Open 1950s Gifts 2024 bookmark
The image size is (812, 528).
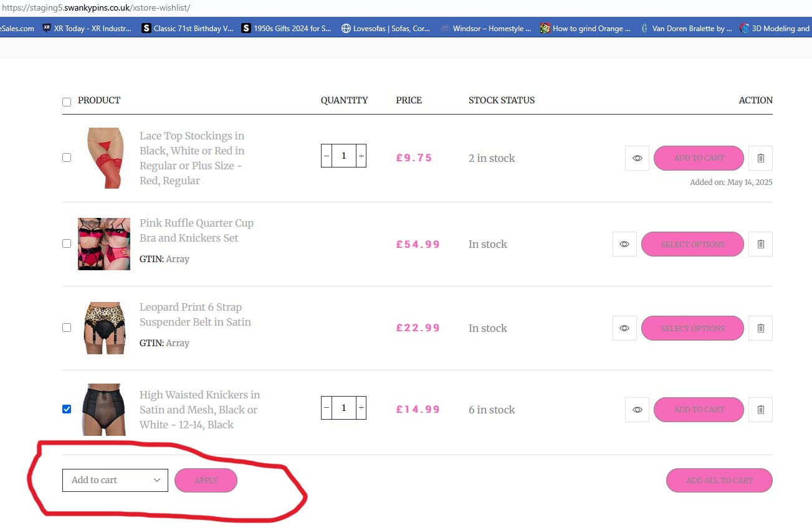(287, 28)
